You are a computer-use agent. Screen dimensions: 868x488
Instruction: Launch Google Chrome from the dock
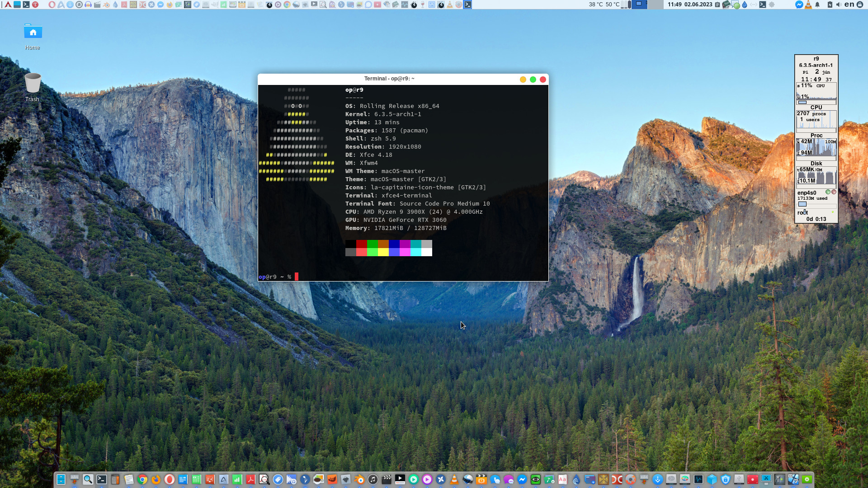click(x=142, y=479)
